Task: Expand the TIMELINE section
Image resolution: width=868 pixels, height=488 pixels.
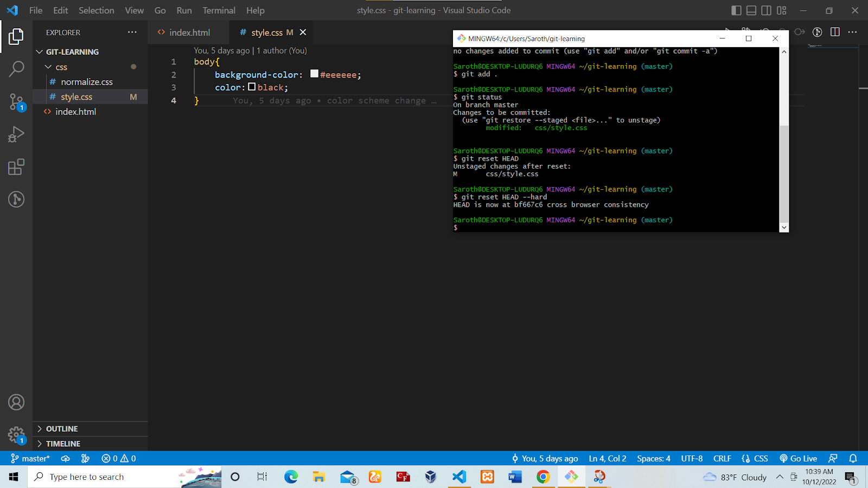Action: pyautogui.click(x=62, y=444)
